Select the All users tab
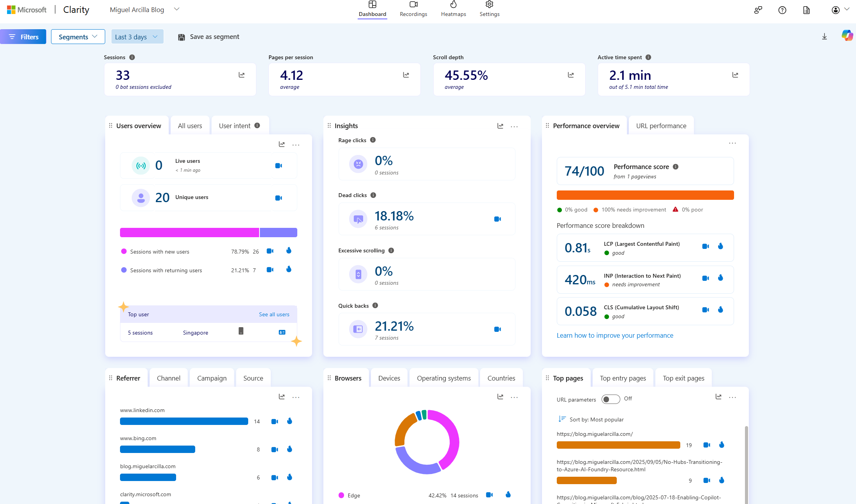Image resolution: width=856 pixels, height=504 pixels. tap(190, 125)
